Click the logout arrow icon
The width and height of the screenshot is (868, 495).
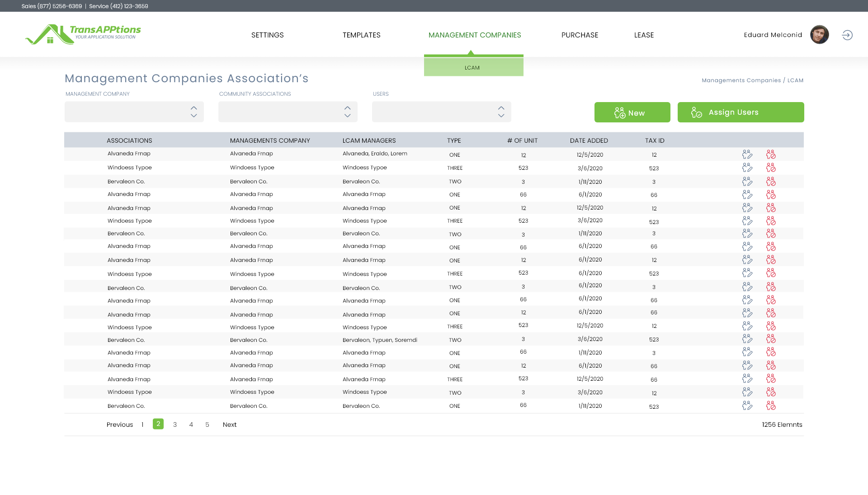(x=847, y=35)
